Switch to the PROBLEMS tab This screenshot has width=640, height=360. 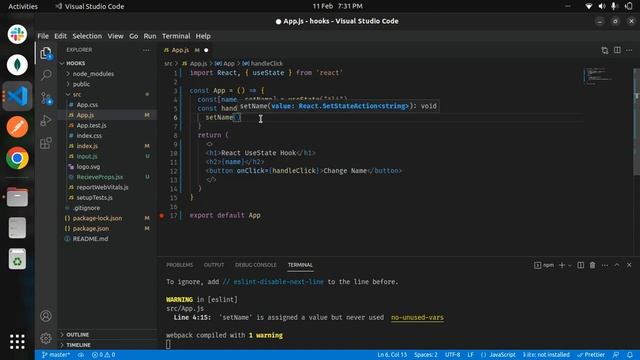pyautogui.click(x=180, y=265)
